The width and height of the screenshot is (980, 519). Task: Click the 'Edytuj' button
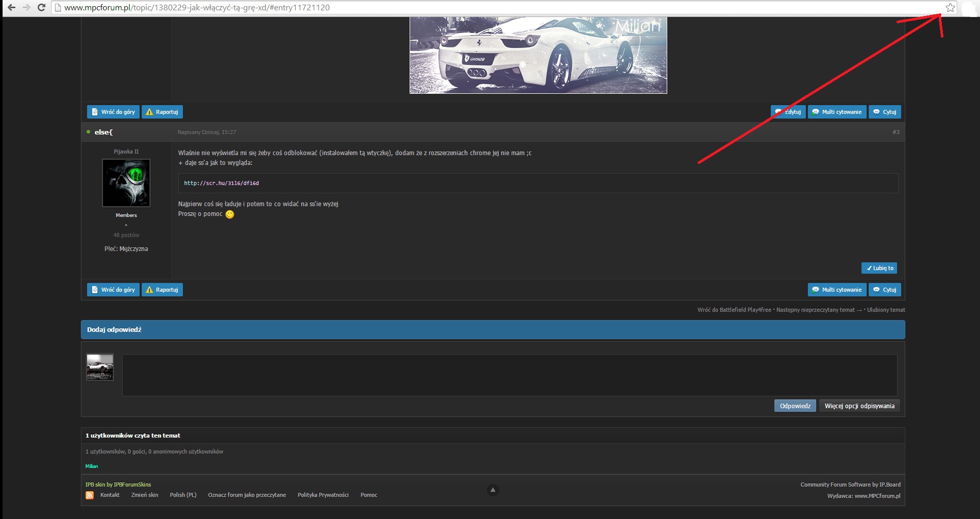coord(788,112)
